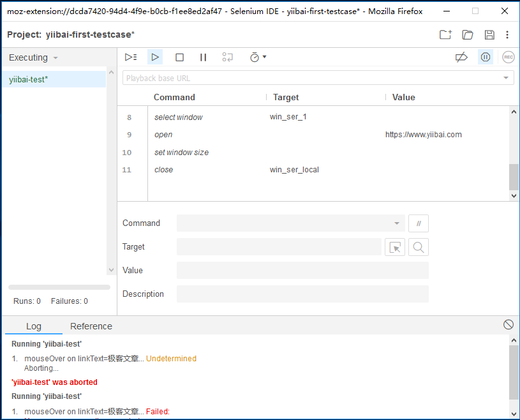Expand the Playback base URL dropdown
The image size is (520, 420).
coord(507,78)
